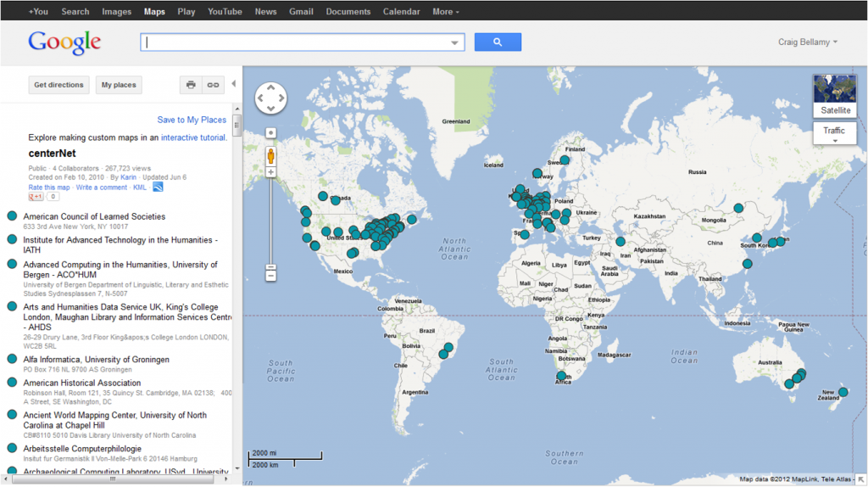Collapse the left side panel arrow

click(x=234, y=84)
